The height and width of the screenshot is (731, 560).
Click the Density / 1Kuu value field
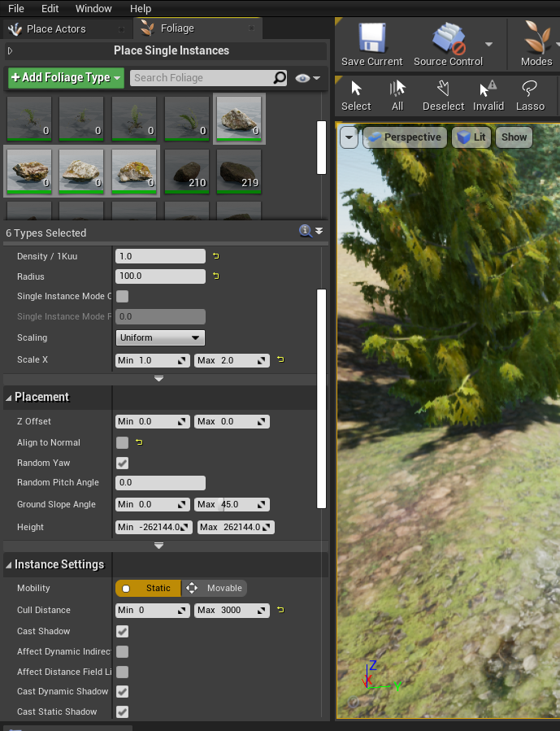(x=160, y=256)
